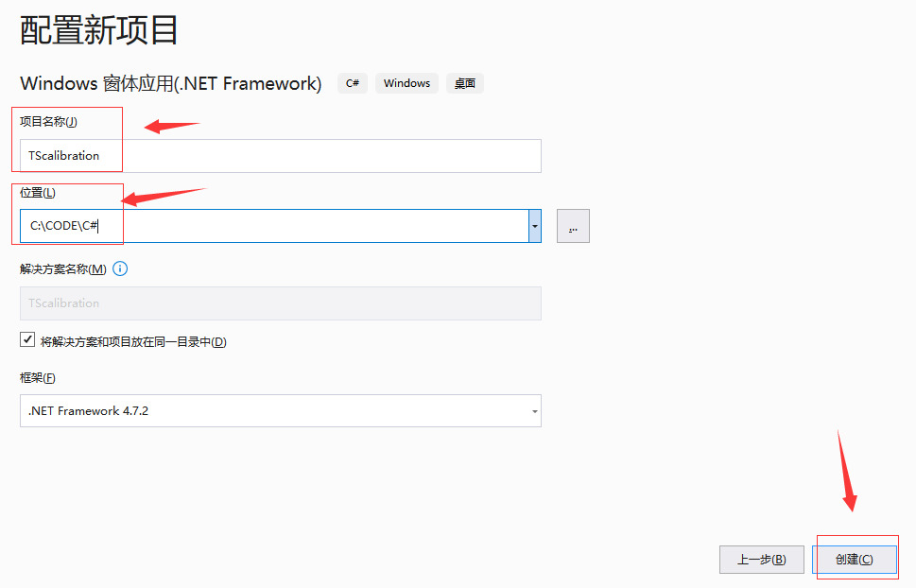Go back with the 上一步(B) button
The width and height of the screenshot is (916, 588).
(x=761, y=560)
